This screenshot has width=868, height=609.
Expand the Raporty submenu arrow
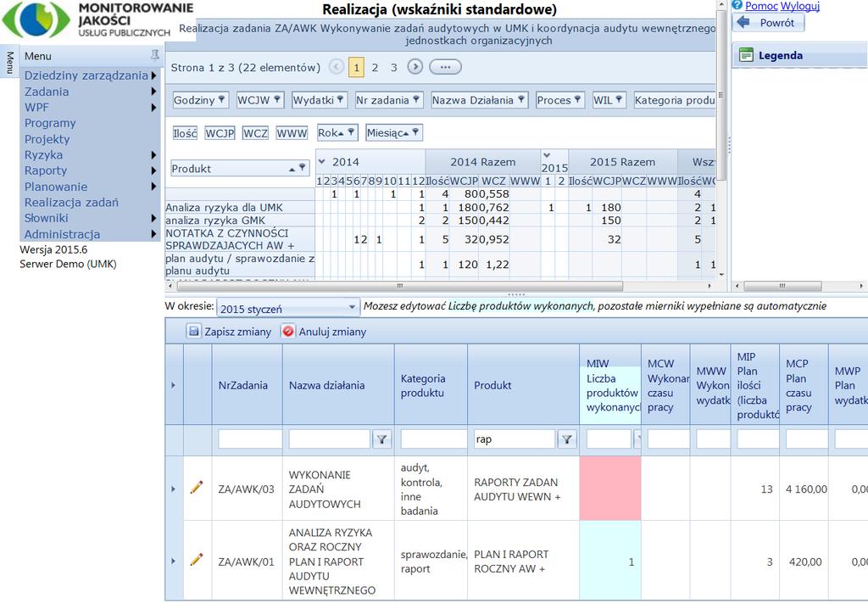click(154, 170)
